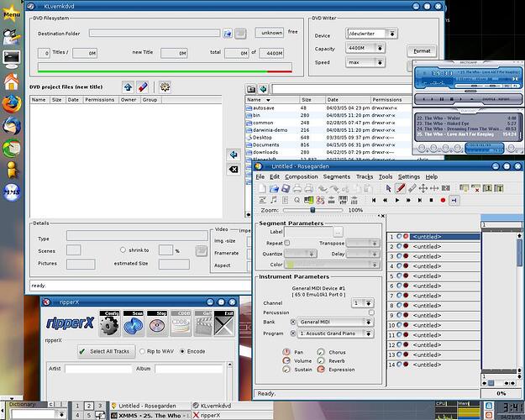This screenshot has width=525, height=420.
Task: Open the Speed dropdown showing max
Action: pyautogui.click(x=365, y=62)
